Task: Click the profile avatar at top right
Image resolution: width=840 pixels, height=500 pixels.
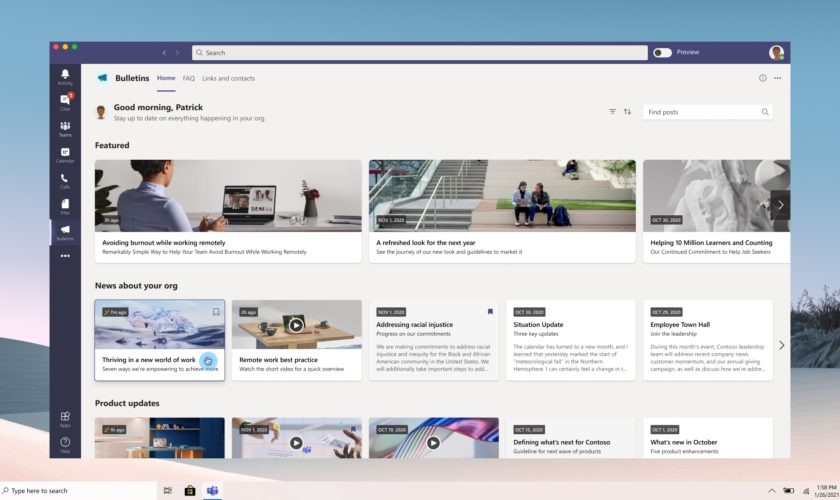Action: point(776,53)
